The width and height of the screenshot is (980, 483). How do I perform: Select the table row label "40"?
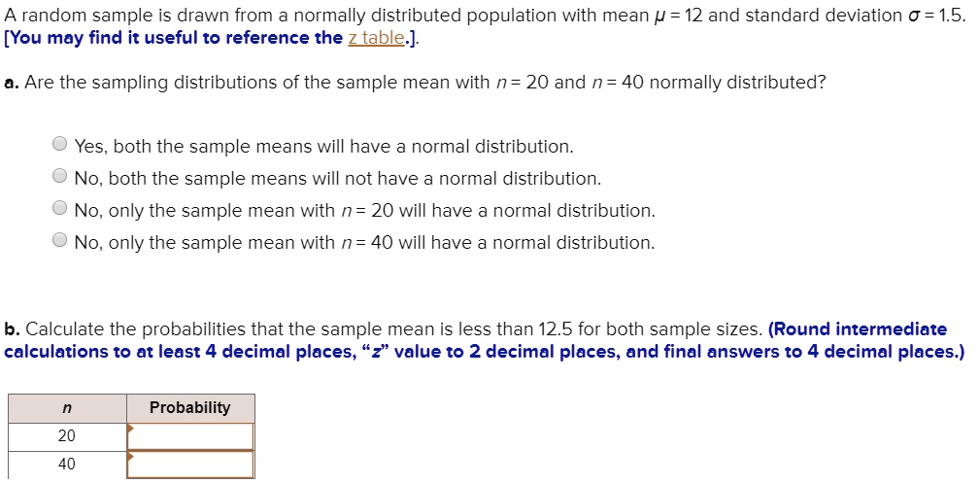[x=66, y=465]
